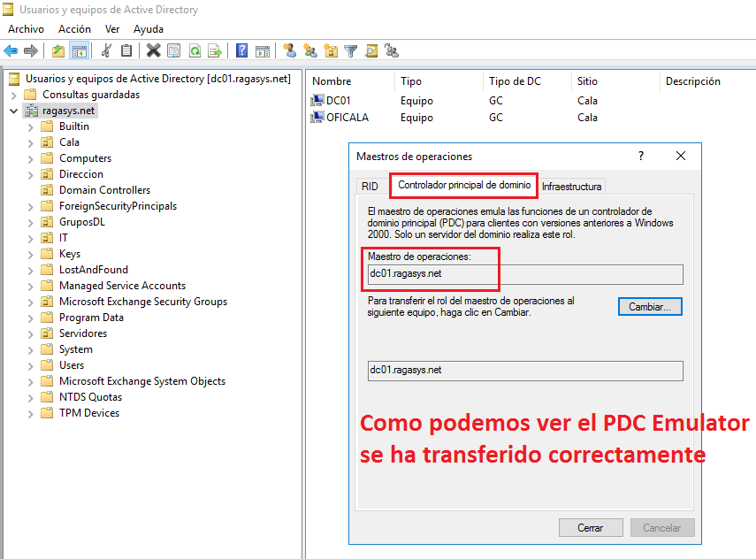Open the Ayuda menu

click(x=149, y=29)
